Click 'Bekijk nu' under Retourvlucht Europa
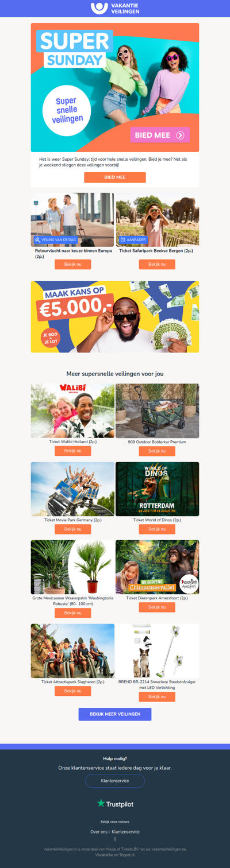 pos(73,265)
